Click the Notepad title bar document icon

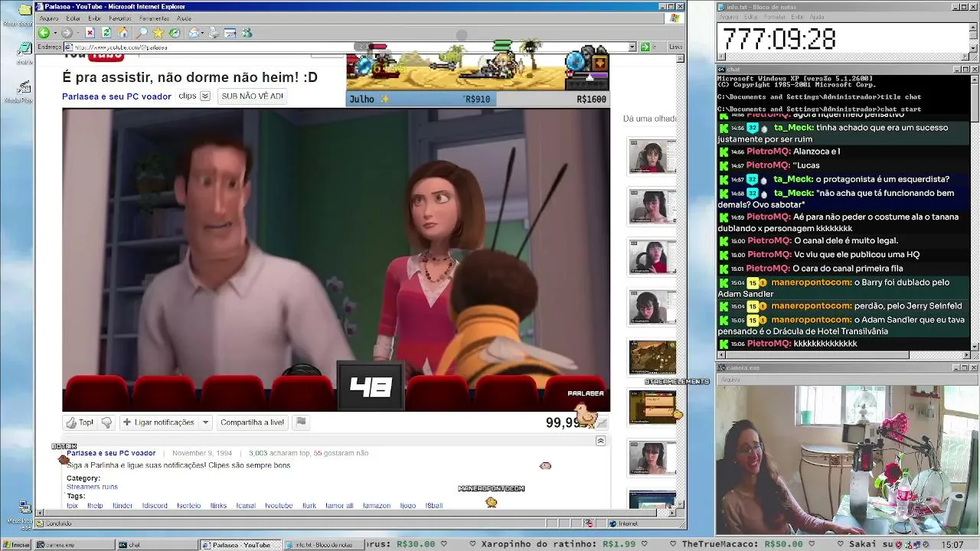(x=721, y=7)
